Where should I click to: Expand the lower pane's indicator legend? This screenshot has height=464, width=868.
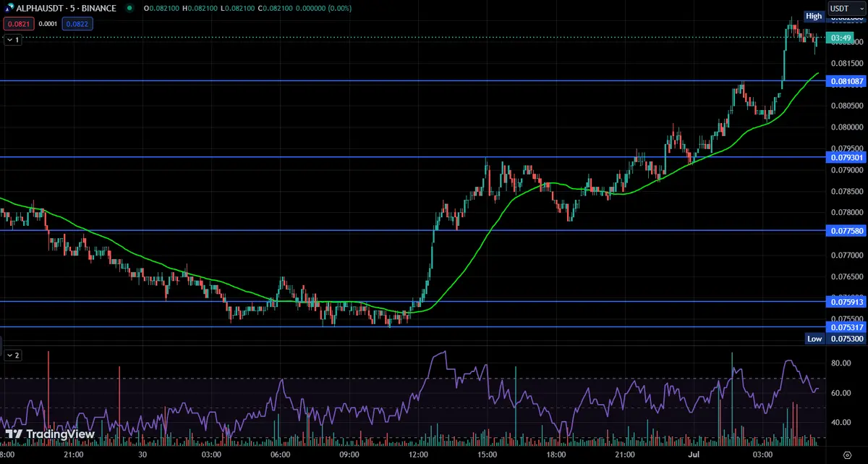pyautogui.click(x=13, y=355)
